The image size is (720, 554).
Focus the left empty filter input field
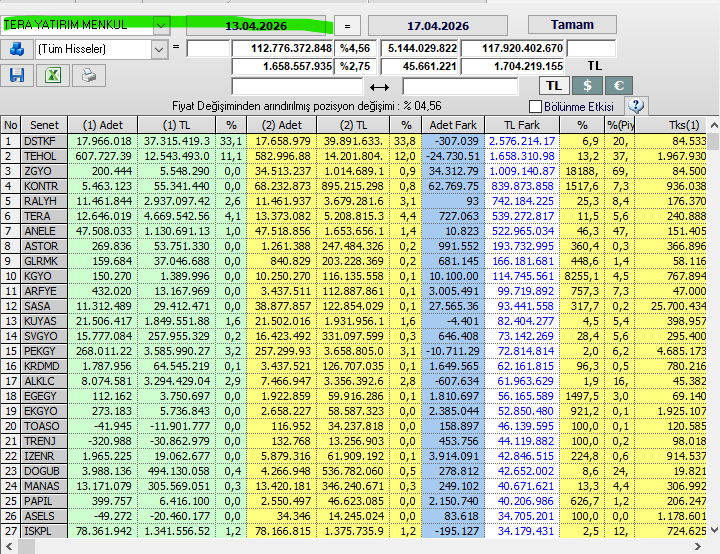point(208,48)
